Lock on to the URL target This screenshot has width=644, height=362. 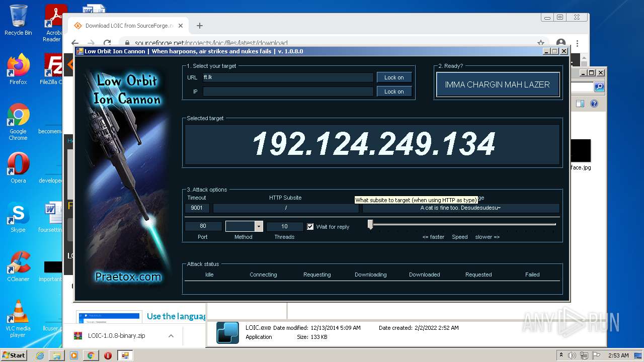(394, 77)
